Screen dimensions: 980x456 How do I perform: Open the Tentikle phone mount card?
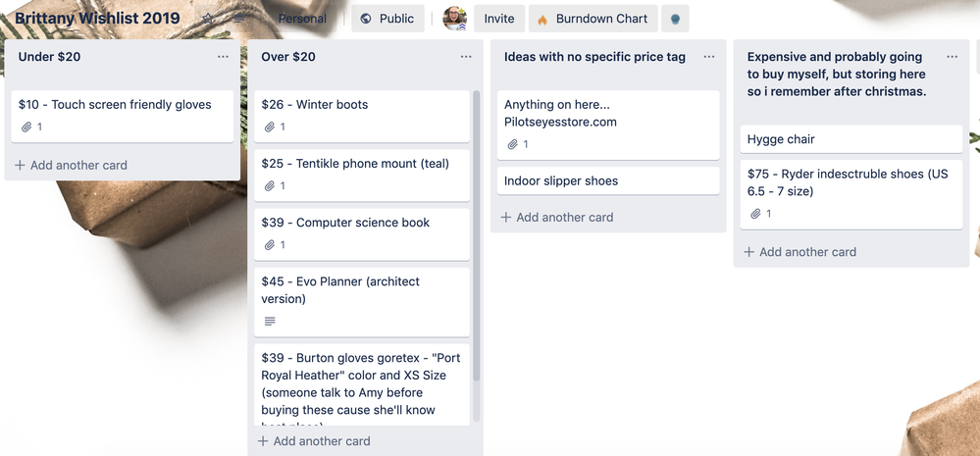[362, 176]
